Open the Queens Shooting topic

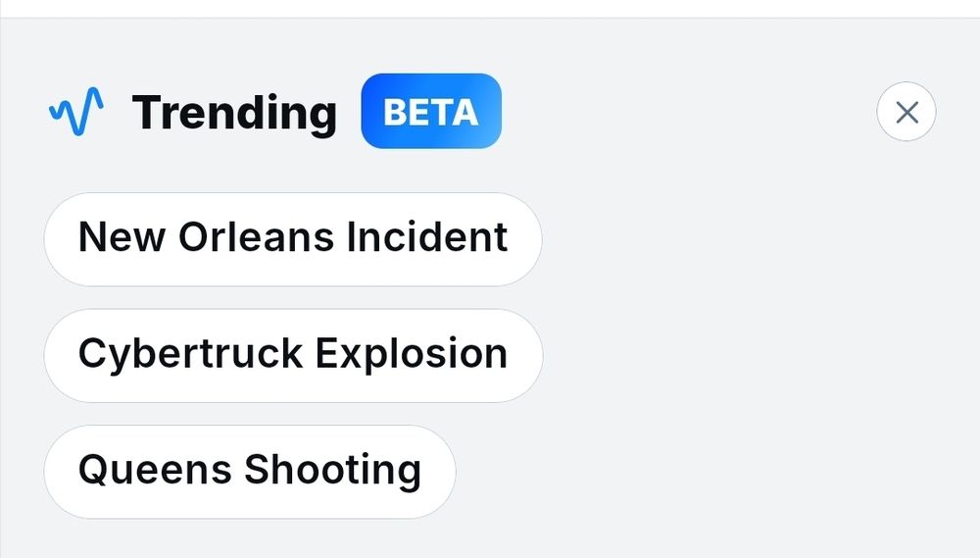tap(250, 472)
